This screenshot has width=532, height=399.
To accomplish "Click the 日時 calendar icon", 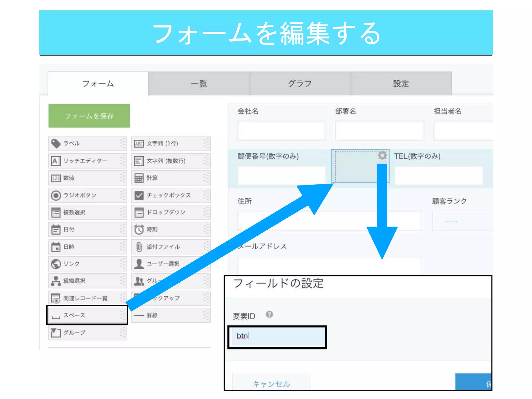I will click(x=56, y=247).
